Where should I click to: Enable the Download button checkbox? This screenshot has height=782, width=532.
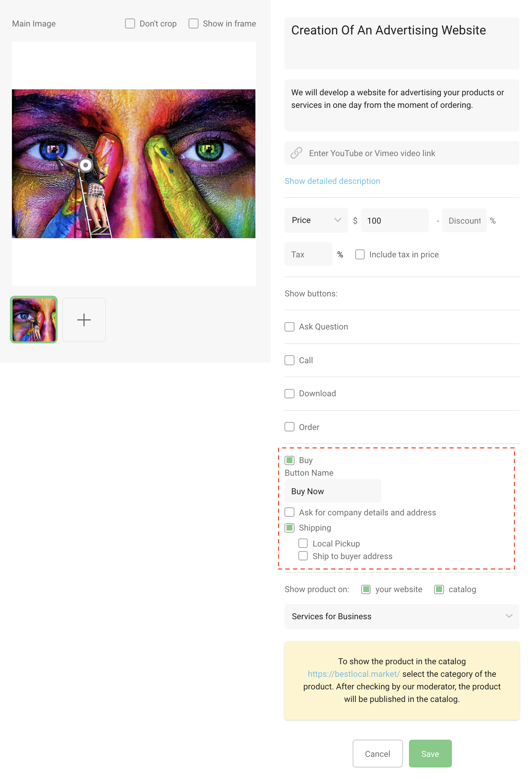(289, 393)
